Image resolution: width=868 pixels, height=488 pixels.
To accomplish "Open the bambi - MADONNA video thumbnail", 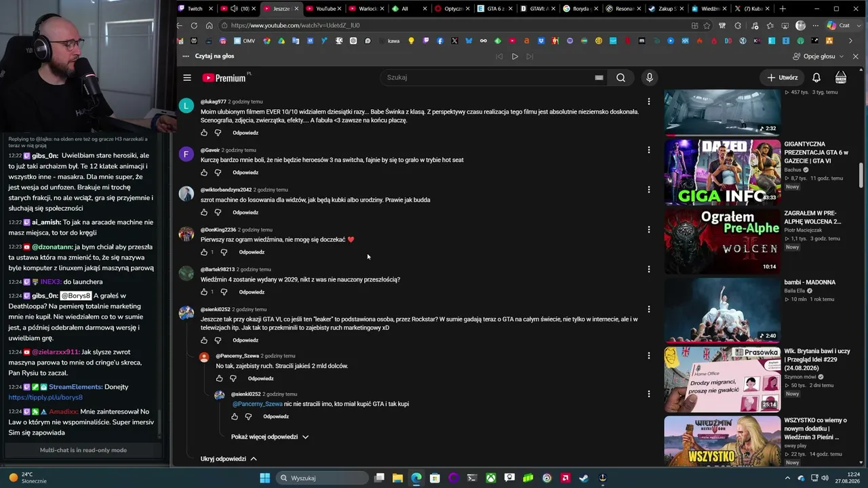I will point(722,310).
